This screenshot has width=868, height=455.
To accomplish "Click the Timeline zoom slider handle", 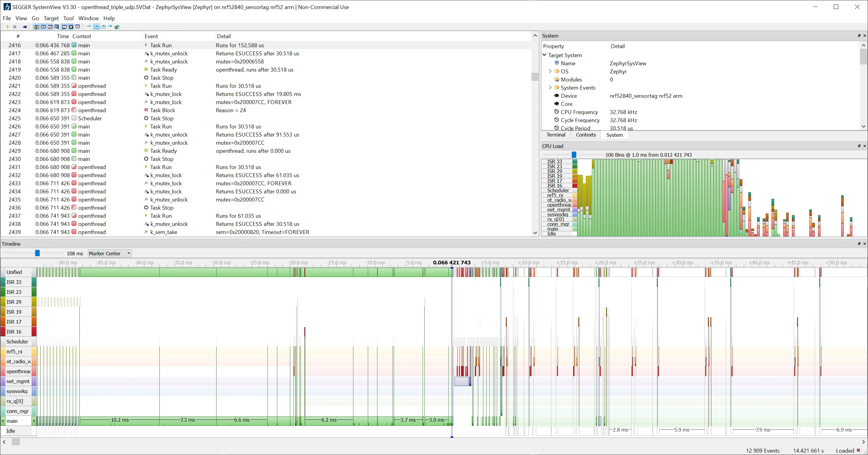I will click(37, 253).
